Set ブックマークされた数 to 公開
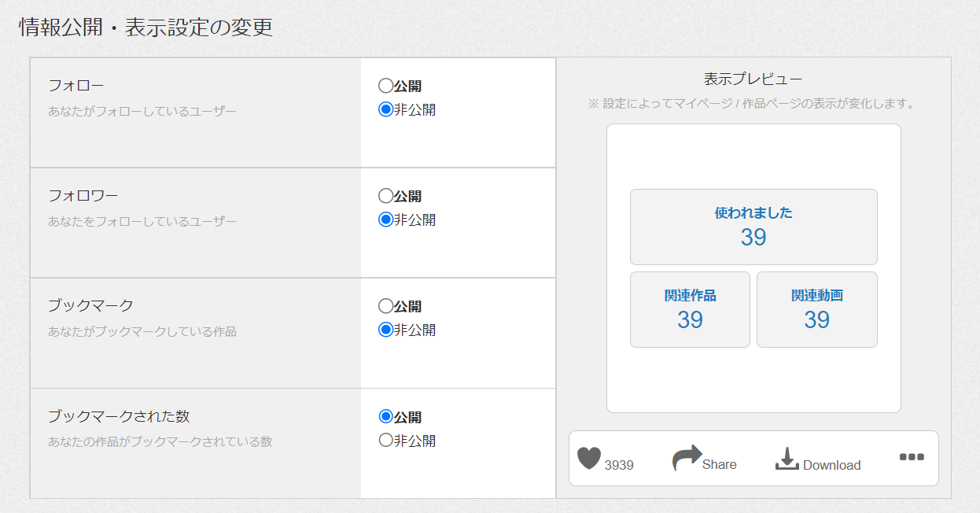The width and height of the screenshot is (980, 513). (x=385, y=416)
